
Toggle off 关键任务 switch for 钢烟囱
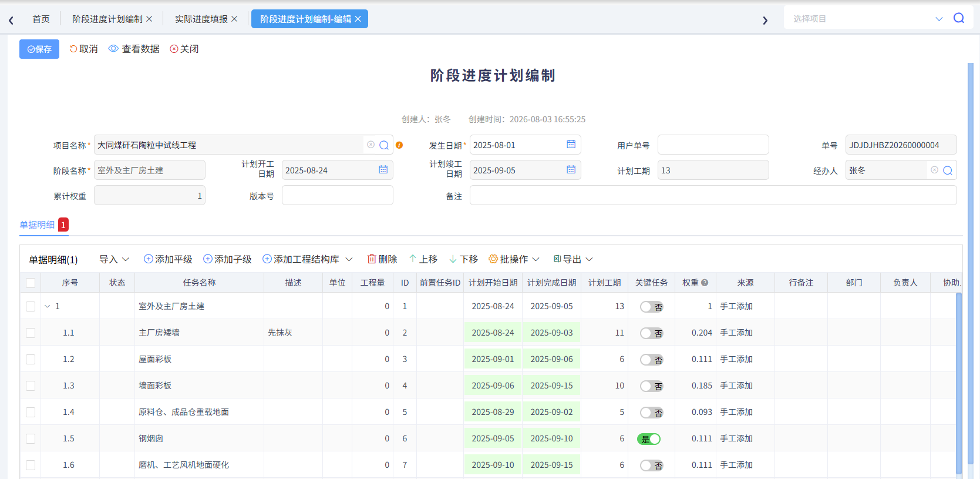pos(649,439)
